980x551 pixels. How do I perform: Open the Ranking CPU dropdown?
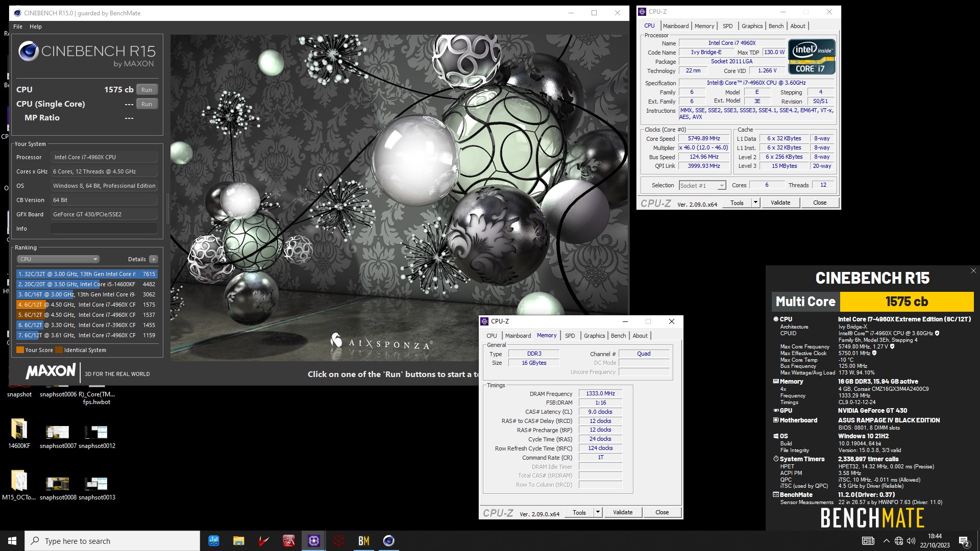pos(58,259)
